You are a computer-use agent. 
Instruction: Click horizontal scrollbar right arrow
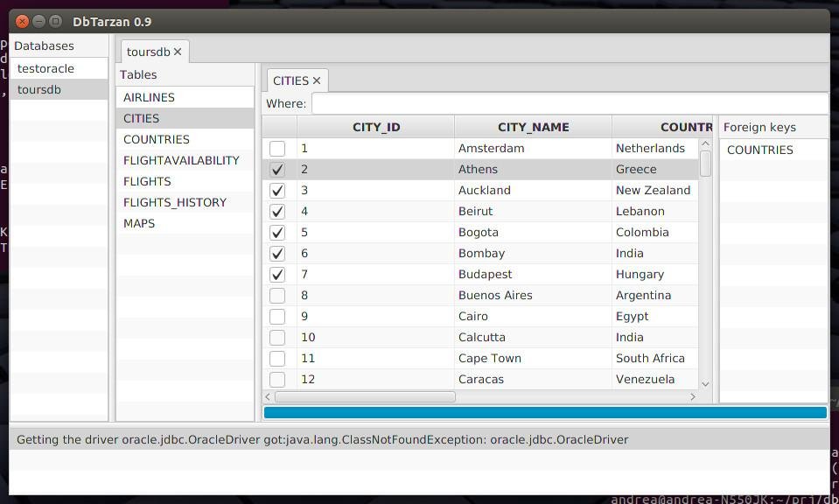point(693,397)
